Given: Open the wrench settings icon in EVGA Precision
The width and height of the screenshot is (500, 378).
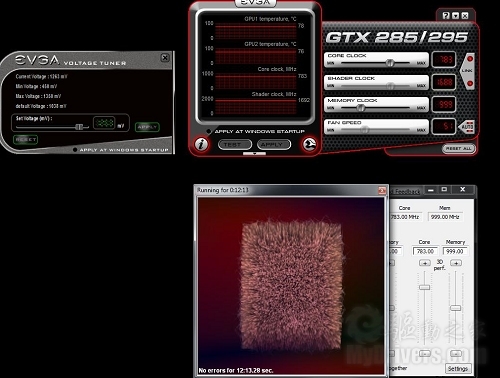Looking at the screenshot, I should 309,144.
